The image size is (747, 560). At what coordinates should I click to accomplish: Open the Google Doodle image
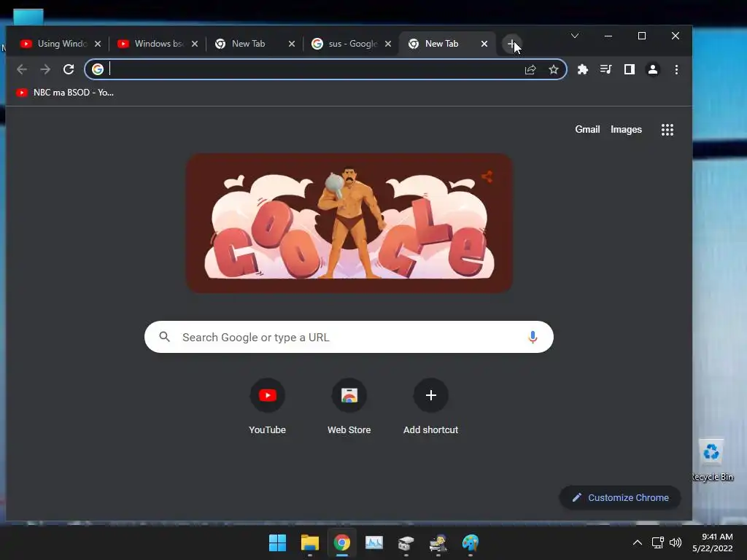[349, 223]
